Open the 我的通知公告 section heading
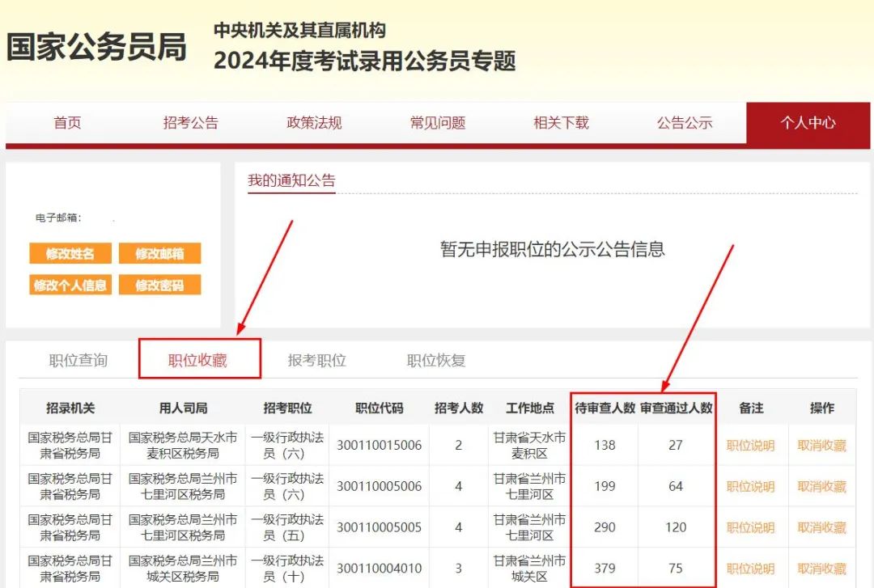The width and height of the screenshot is (874, 588). click(x=291, y=180)
